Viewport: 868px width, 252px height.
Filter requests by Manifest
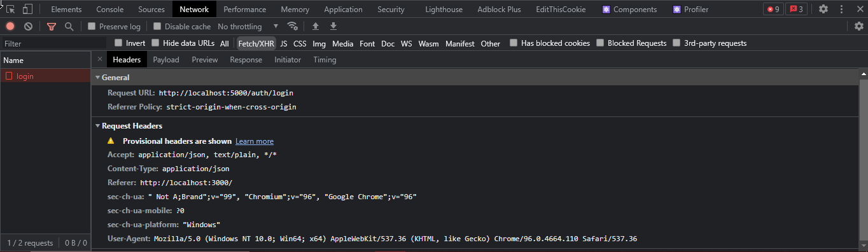(460, 43)
